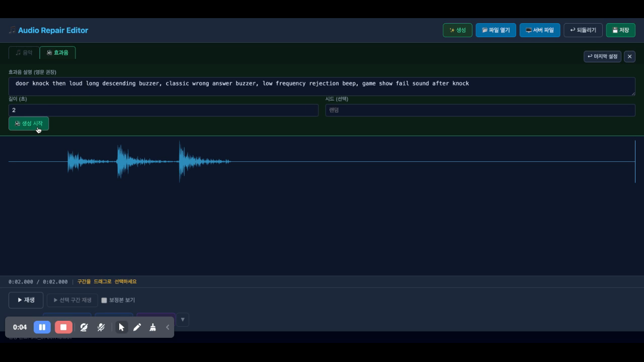Image resolution: width=644 pixels, height=362 pixels.
Task: Toggle the muted microphone icon in recorder
Action: pyautogui.click(x=101, y=327)
